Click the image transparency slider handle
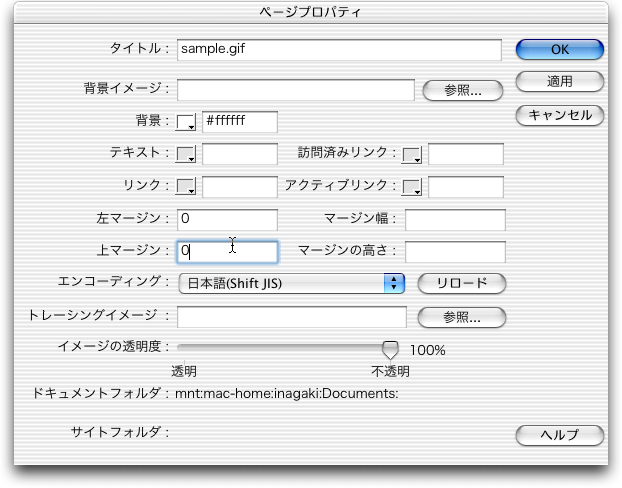The image size is (622, 488). click(x=390, y=349)
